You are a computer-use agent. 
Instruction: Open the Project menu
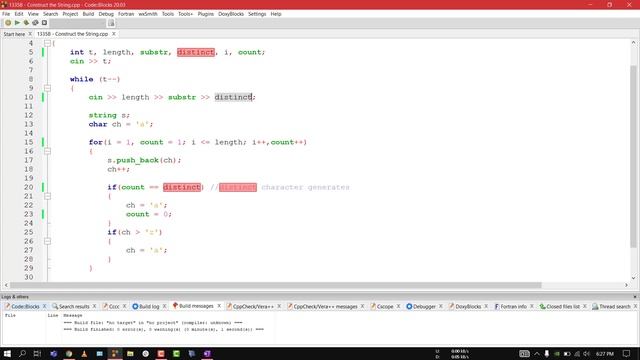tap(70, 14)
